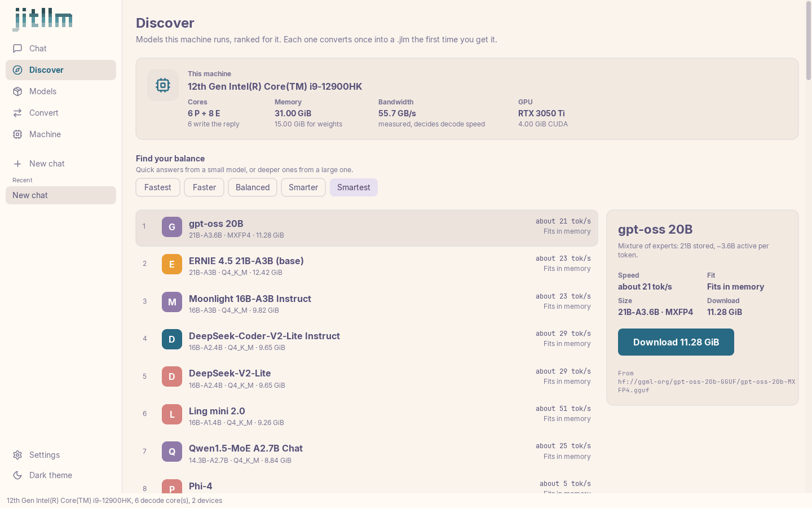This screenshot has height=508, width=812.
Task: Select the Ling mini 2.0 row
Action: 367,415
